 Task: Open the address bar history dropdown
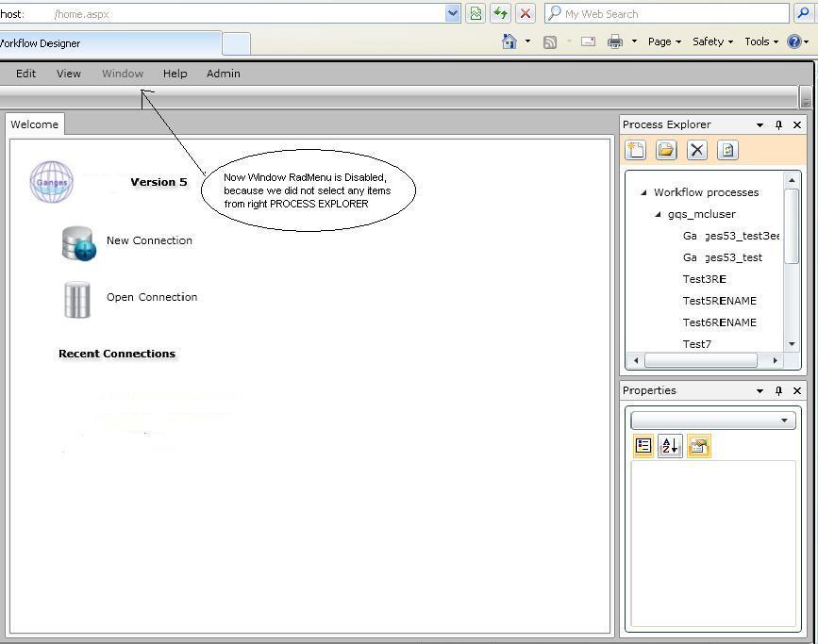(x=453, y=13)
